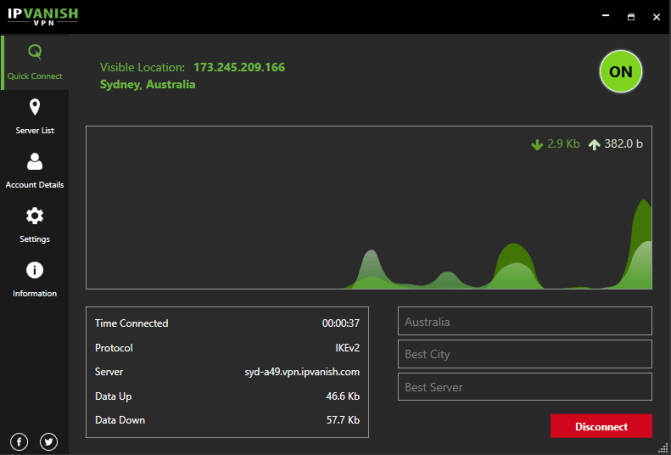Click the Visible Location label

142,67
